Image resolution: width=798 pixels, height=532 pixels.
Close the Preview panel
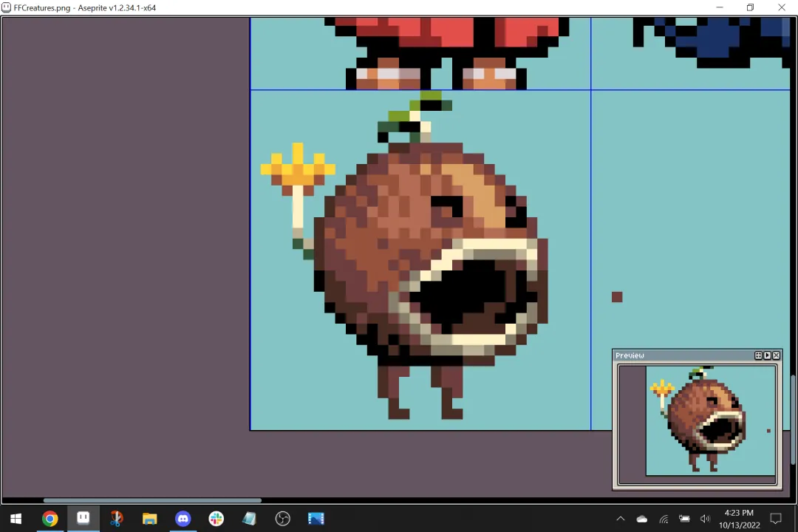pos(777,355)
